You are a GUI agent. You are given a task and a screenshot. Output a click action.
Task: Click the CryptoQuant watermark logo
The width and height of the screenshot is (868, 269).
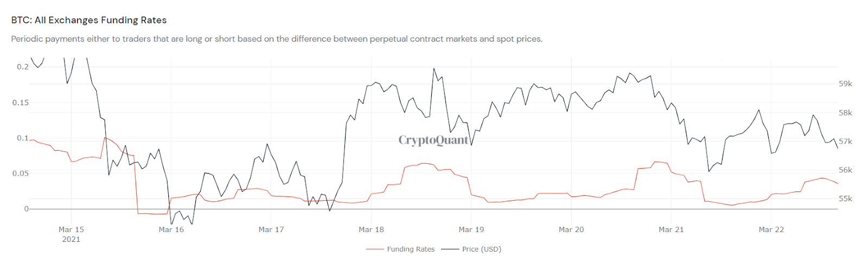pos(433,140)
